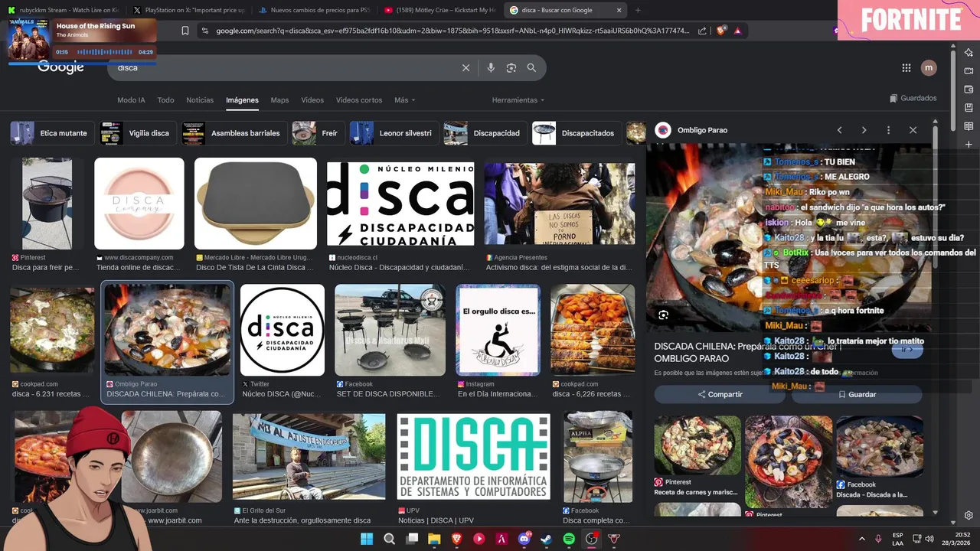
Task: Bookmark this page from the address bar
Action: [185, 31]
